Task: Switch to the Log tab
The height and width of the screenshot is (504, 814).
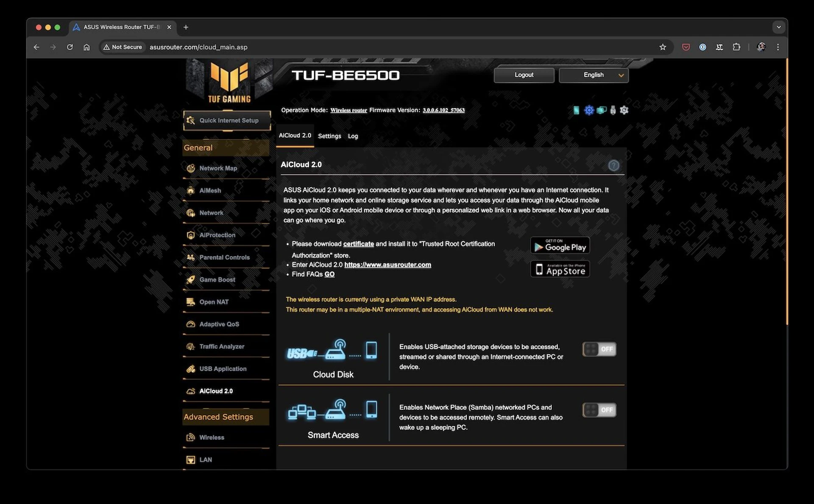Action: (x=353, y=136)
